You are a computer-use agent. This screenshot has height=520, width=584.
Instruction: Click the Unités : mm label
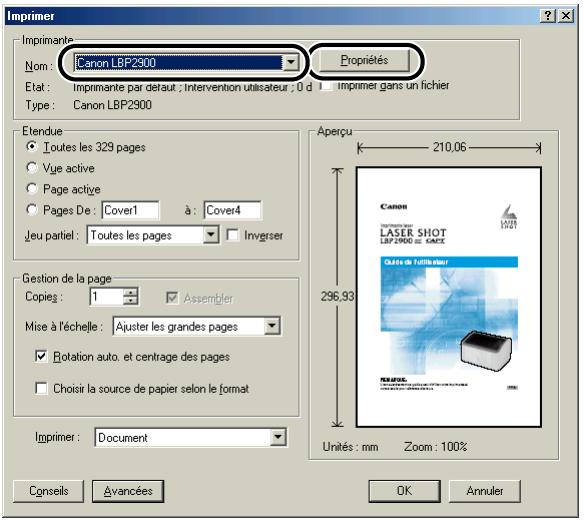pyautogui.click(x=350, y=446)
